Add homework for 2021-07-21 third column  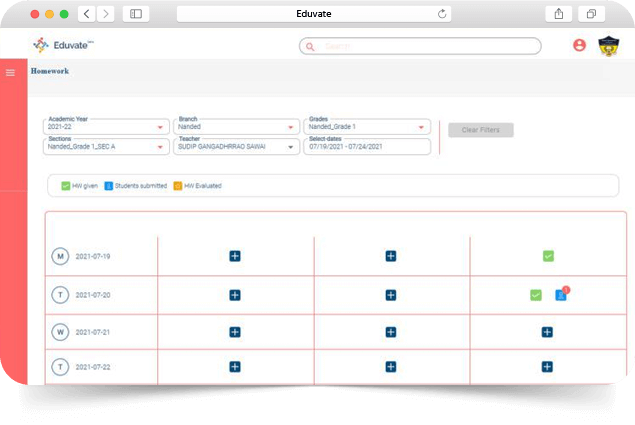[x=547, y=332]
